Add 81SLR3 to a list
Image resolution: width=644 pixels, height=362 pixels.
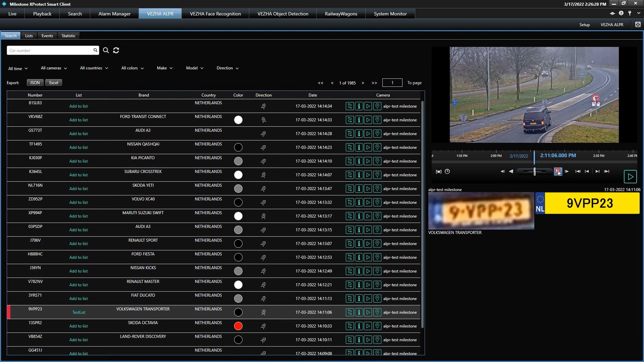point(78,106)
